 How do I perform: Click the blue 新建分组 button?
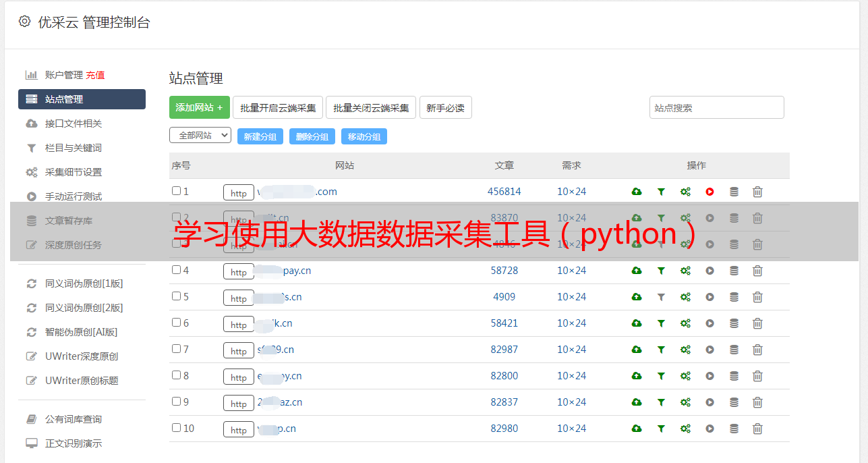(260, 136)
